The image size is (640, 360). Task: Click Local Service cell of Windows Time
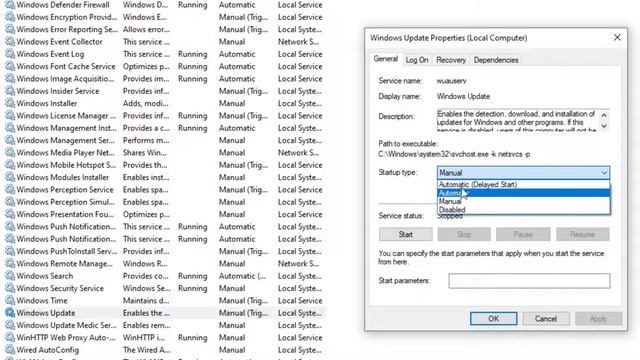[300, 300]
